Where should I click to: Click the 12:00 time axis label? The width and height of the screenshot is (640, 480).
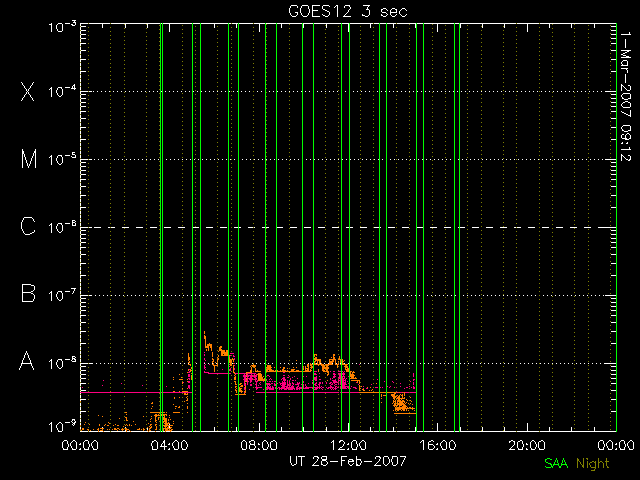[x=348, y=444]
